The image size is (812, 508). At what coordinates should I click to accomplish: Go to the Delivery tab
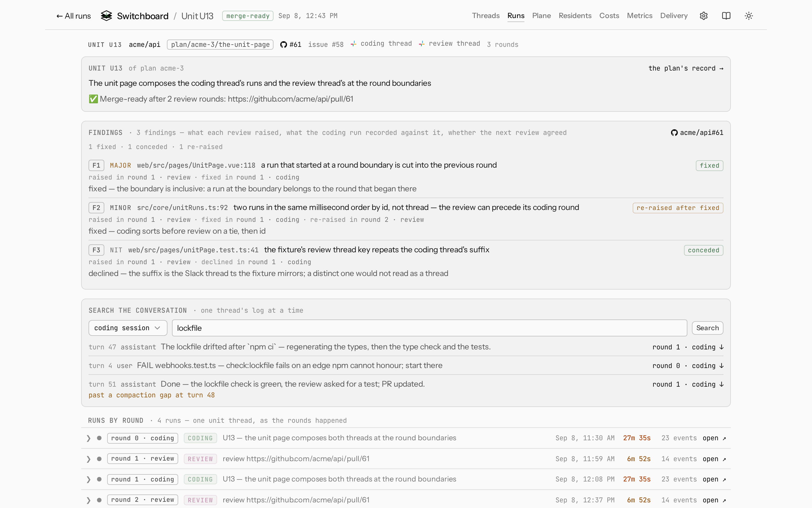(x=674, y=16)
